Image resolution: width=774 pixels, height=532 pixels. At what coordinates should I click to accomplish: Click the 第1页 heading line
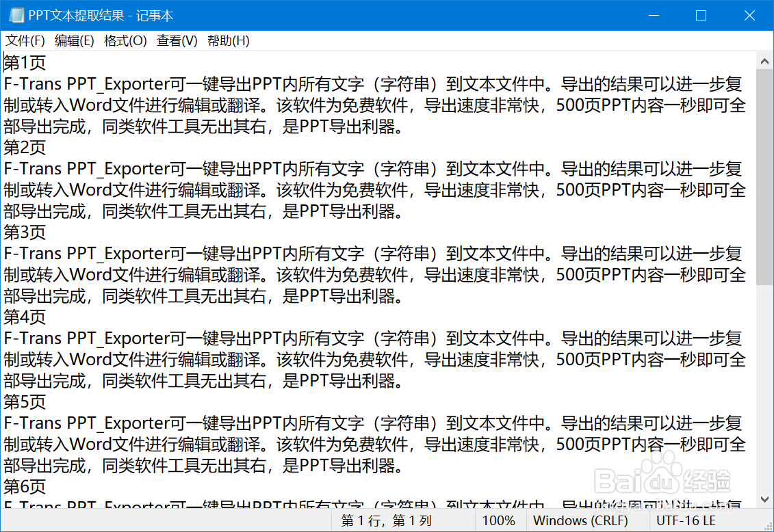point(25,63)
